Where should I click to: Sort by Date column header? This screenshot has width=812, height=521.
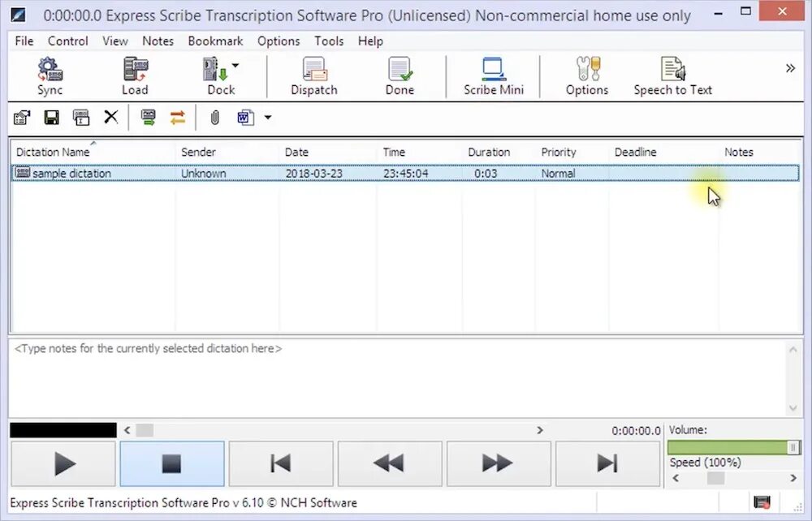[x=328, y=152]
